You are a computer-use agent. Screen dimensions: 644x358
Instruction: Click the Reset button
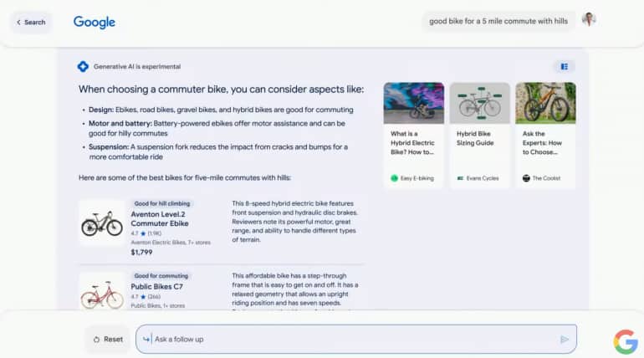tap(108, 340)
